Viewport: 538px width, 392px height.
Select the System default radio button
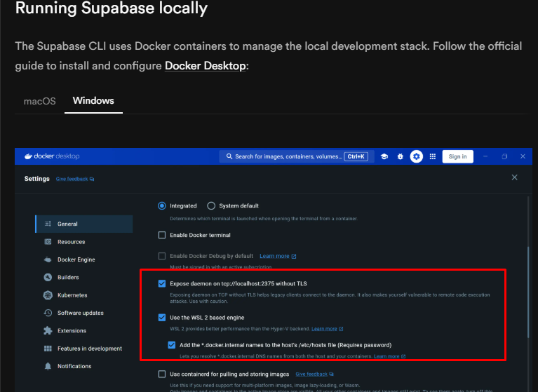pos(211,205)
